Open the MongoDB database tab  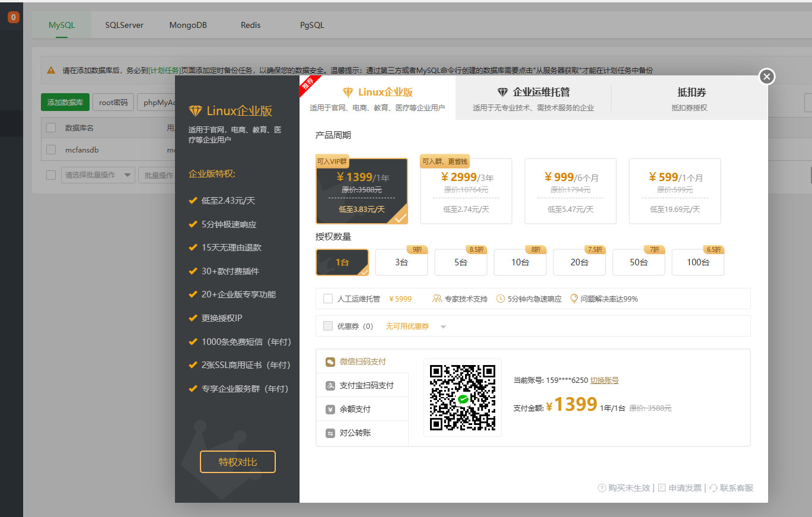pos(188,26)
